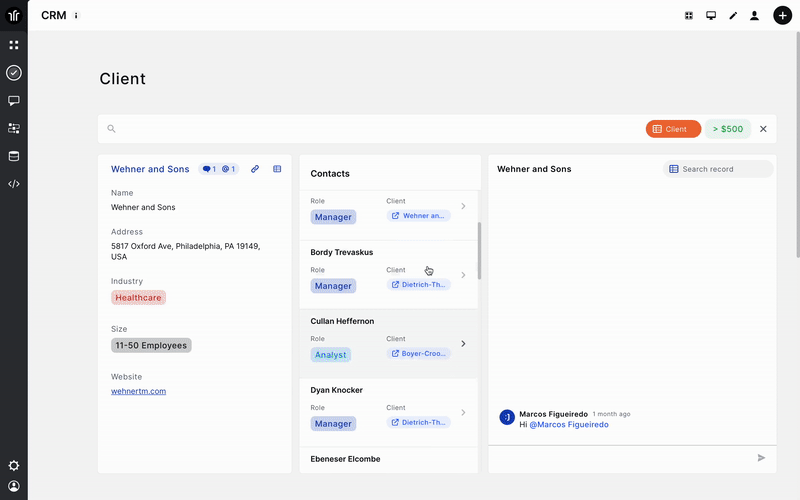Copy link using the chain icon
800x500 pixels.
(255, 169)
